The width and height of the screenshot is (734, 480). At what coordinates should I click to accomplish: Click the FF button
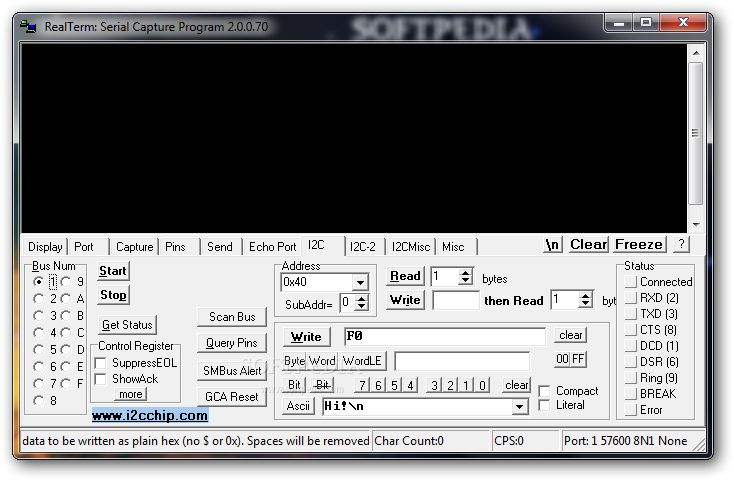click(578, 359)
